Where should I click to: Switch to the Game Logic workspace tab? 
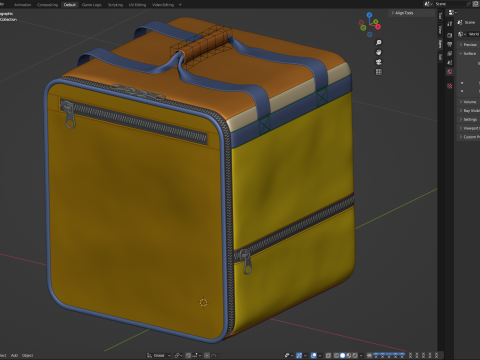coord(92,5)
